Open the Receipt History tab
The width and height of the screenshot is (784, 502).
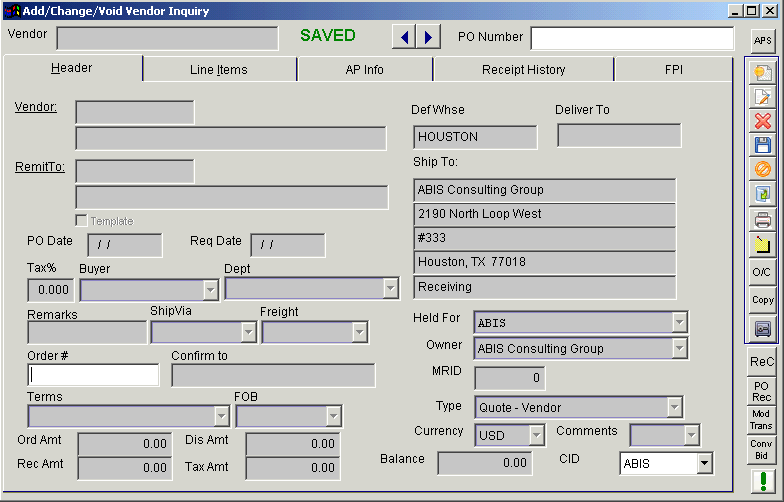coord(523,70)
